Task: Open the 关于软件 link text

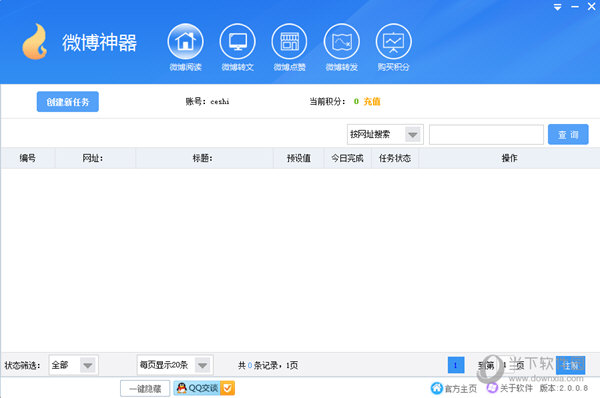Action: click(516, 388)
